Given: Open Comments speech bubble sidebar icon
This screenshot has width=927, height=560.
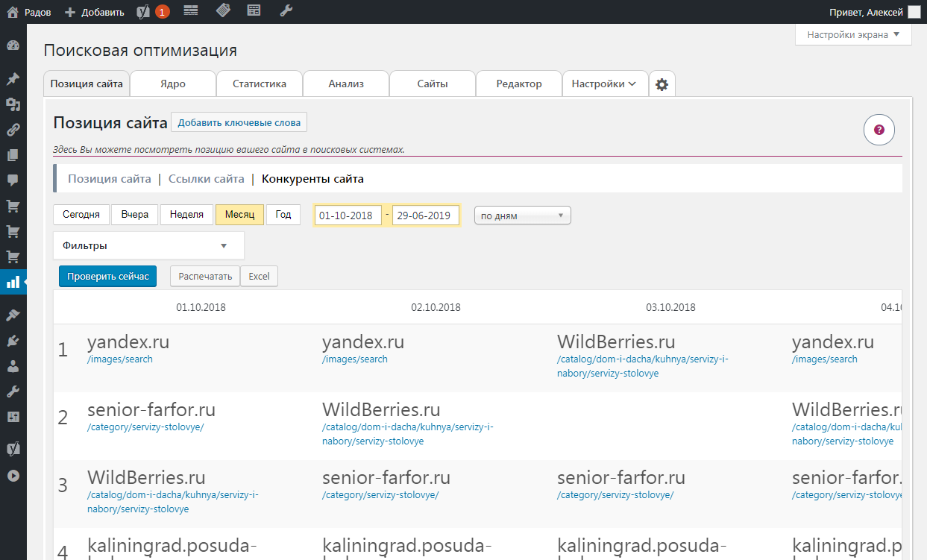Looking at the screenshot, I should tap(13, 180).
